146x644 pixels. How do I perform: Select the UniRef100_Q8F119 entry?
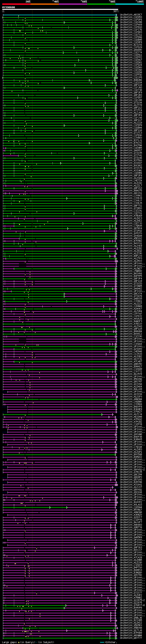[131, 281]
